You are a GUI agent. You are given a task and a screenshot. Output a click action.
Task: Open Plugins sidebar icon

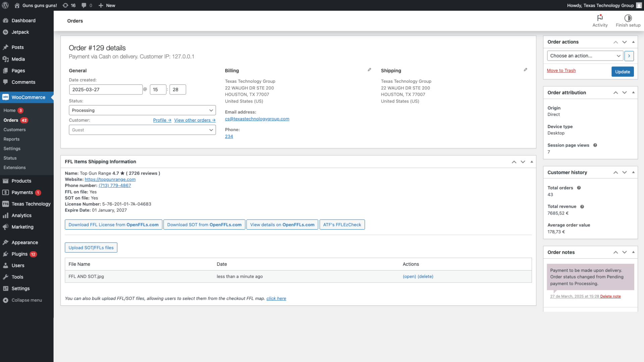coord(5,254)
